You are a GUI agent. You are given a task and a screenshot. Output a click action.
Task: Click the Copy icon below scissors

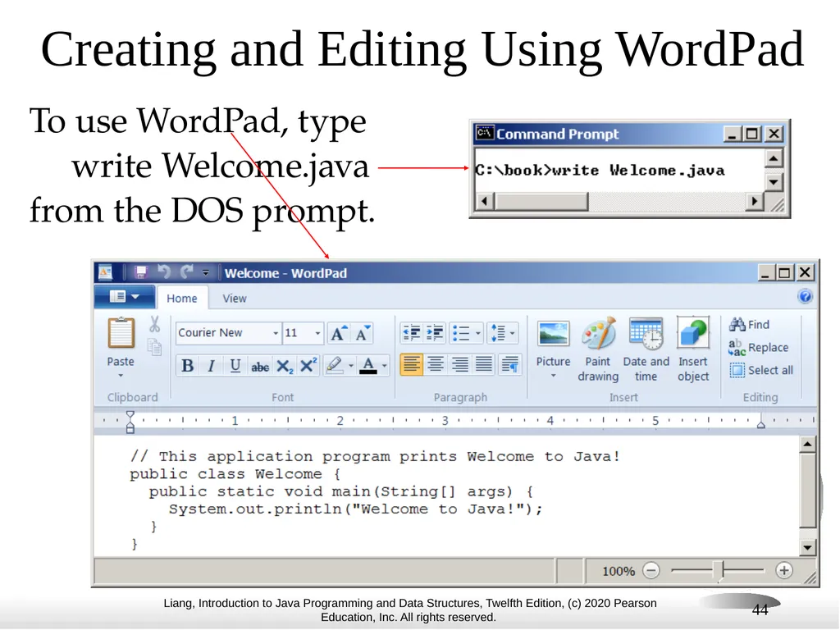point(155,348)
